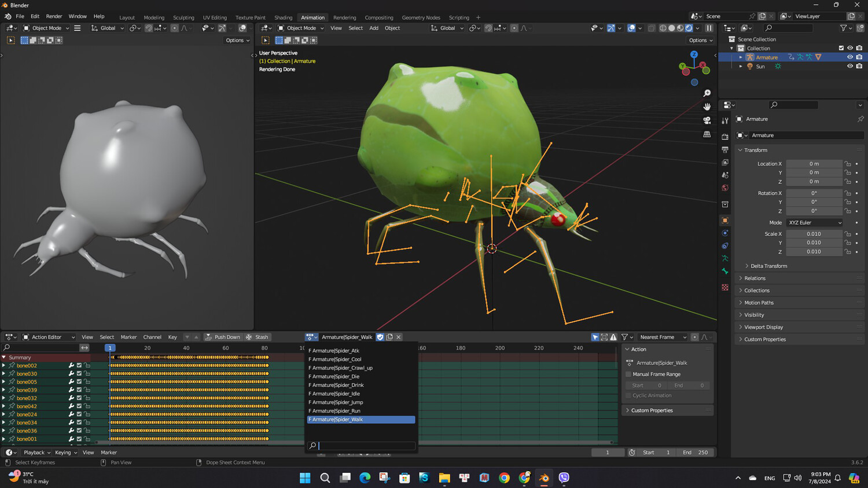The height and width of the screenshot is (488, 868).
Task: Click the zoom magnifier icon in viewport
Action: tap(707, 93)
